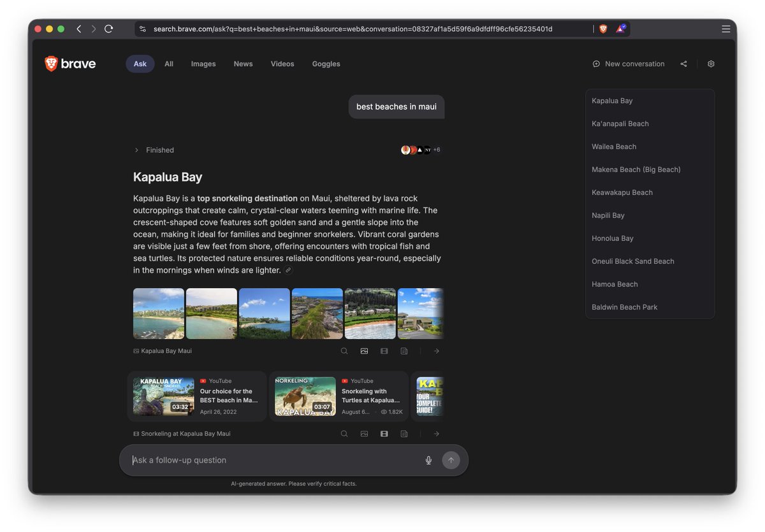Click the send arrow button
Image resolution: width=765 pixels, height=532 pixels.
(451, 460)
